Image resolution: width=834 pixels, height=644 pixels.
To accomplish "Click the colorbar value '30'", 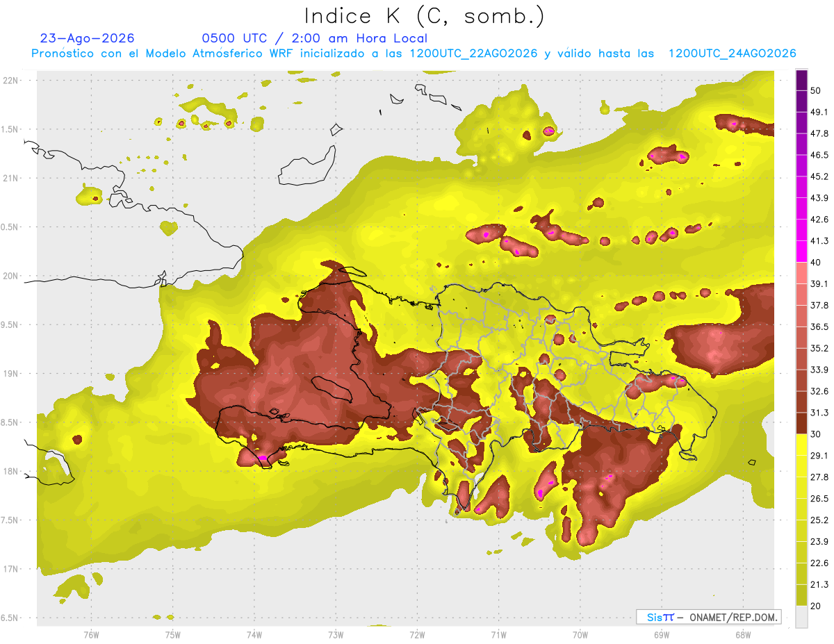I will pyautogui.click(x=815, y=434).
